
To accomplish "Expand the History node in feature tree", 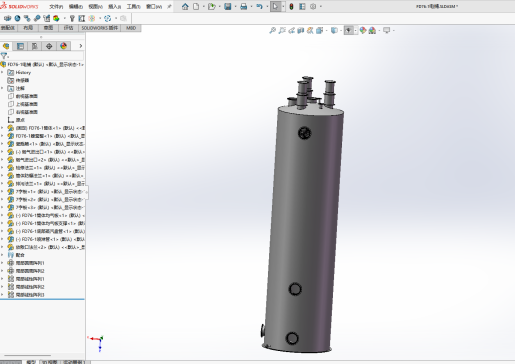I will coord(2,72).
